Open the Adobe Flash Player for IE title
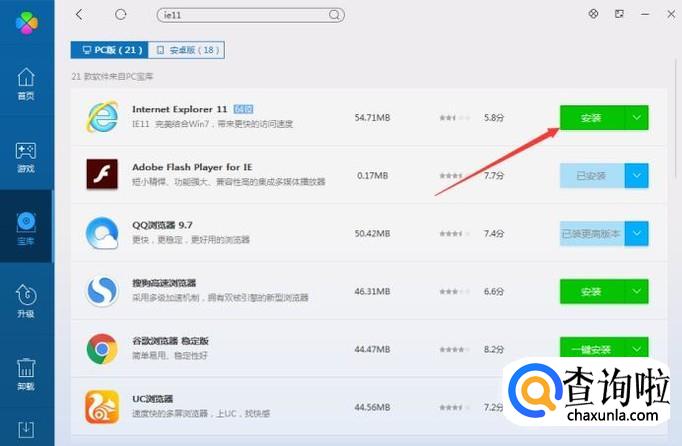 point(192,167)
